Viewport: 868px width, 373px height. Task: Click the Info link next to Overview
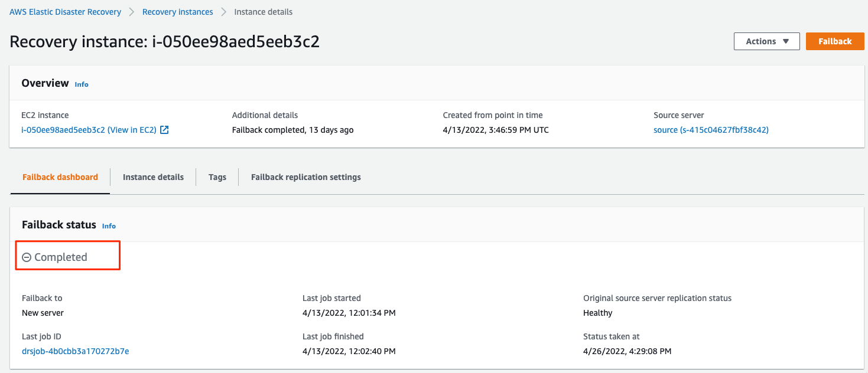click(82, 84)
